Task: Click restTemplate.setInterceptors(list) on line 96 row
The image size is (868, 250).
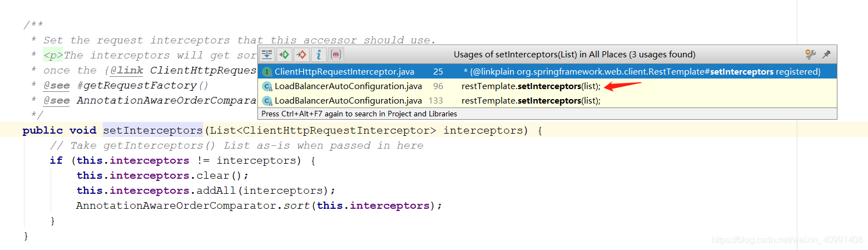Action: pos(531,86)
